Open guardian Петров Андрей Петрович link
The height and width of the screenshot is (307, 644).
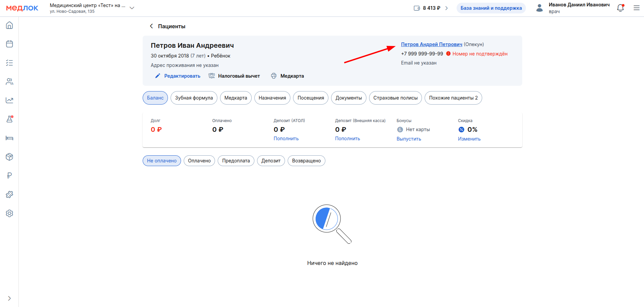431,44
